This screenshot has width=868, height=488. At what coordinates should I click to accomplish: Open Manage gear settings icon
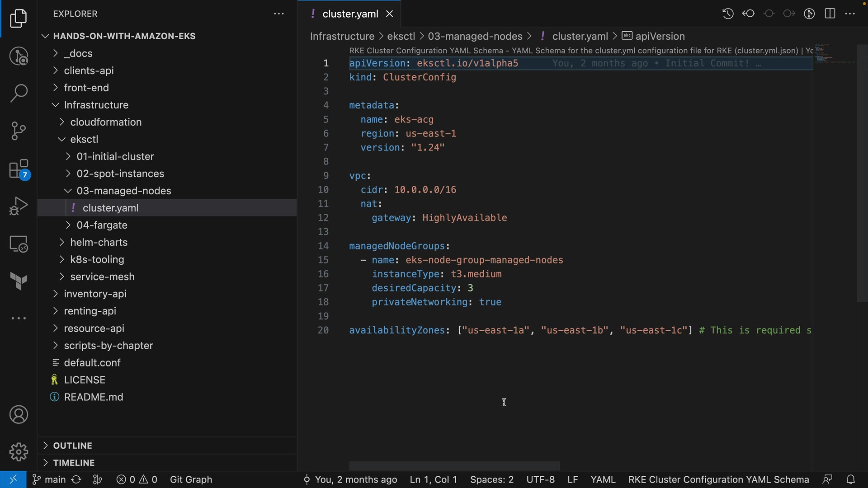pyautogui.click(x=19, y=452)
